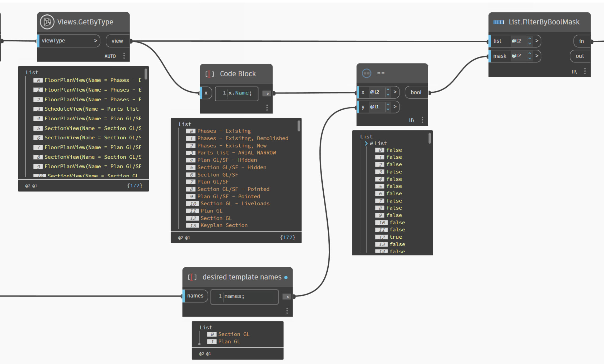Expand the 0 List entry in boolean results
This screenshot has height=364, width=604.
(x=366, y=143)
